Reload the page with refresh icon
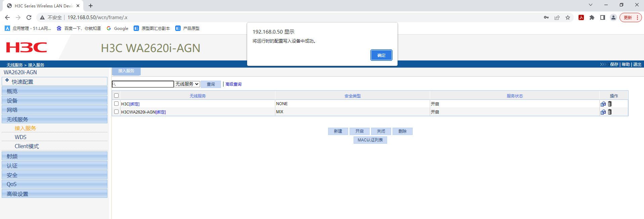The height and width of the screenshot is (219, 644). [29, 17]
